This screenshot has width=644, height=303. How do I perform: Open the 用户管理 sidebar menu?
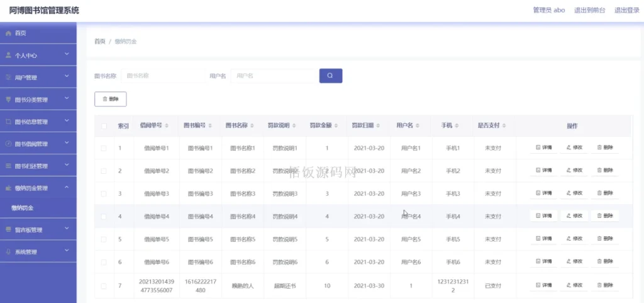38,77
